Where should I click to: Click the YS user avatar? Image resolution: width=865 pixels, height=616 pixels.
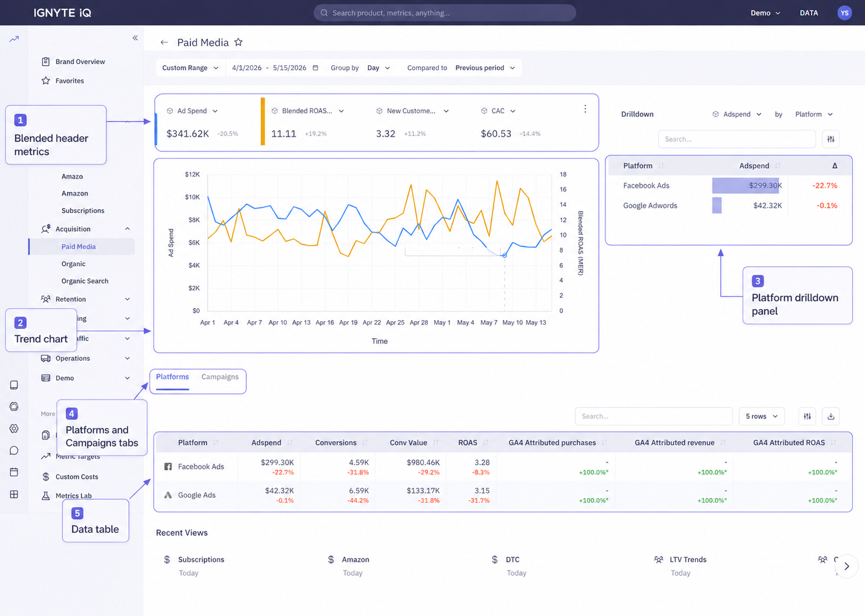click(x=845, y=13)
